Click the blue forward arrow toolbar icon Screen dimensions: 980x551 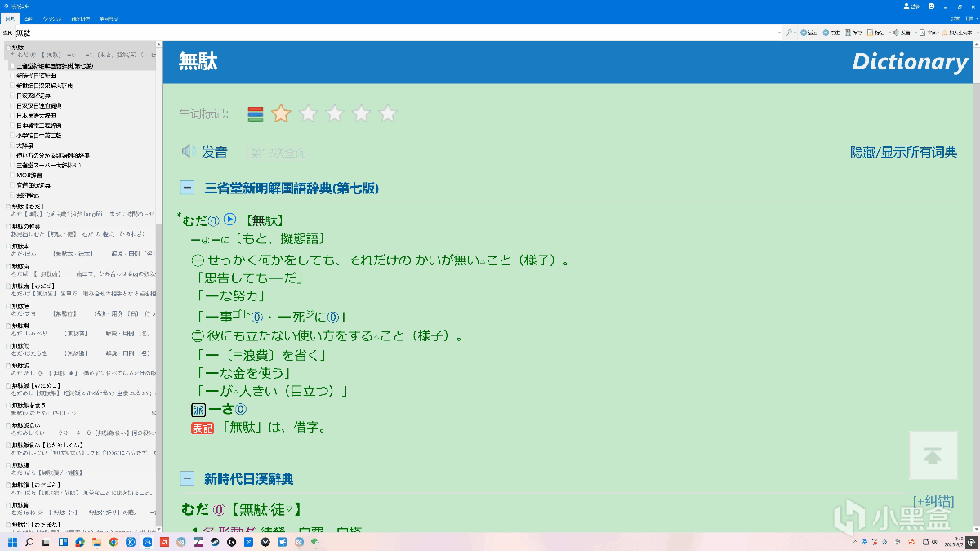click(x=825, y=33)
